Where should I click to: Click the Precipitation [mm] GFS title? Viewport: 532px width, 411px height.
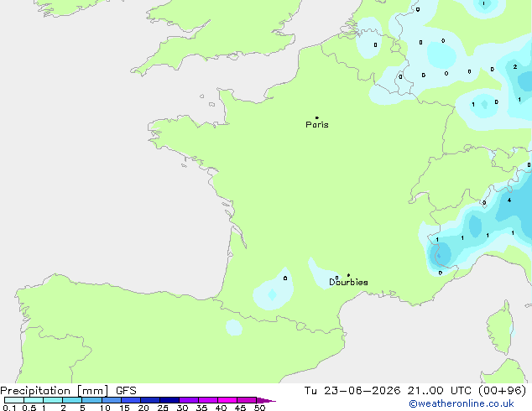(68, 391)
